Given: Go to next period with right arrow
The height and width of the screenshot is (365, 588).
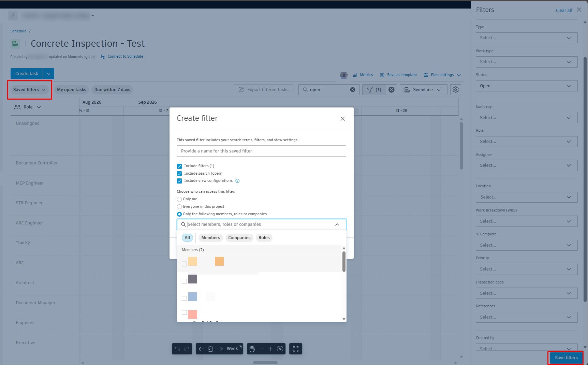Looking at the screenshot, I should pos(220,349).
